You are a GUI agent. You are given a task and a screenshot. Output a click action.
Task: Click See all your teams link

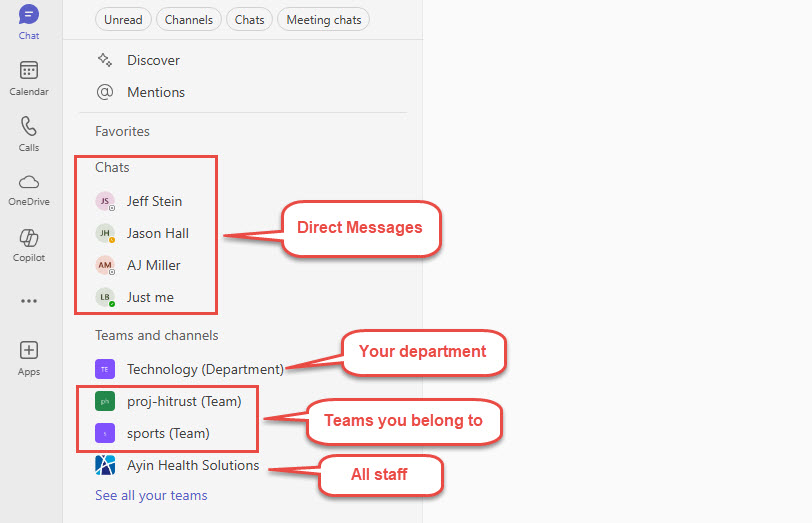tap(151, 496)
